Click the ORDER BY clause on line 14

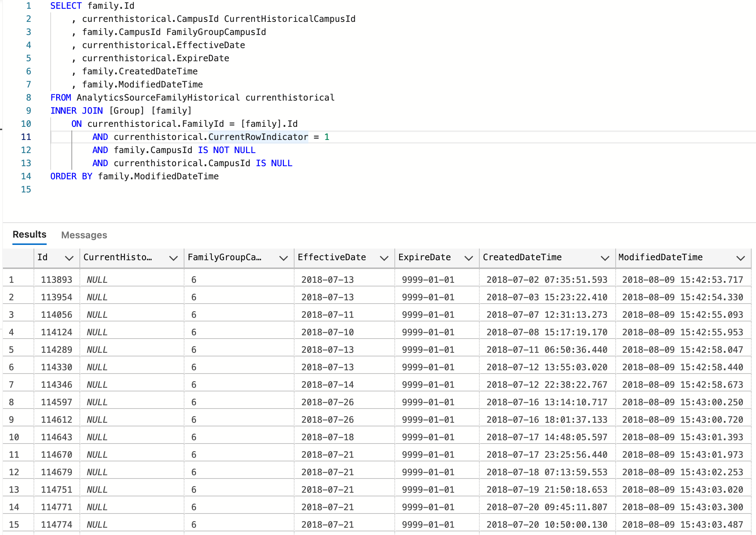coord(71,176)
